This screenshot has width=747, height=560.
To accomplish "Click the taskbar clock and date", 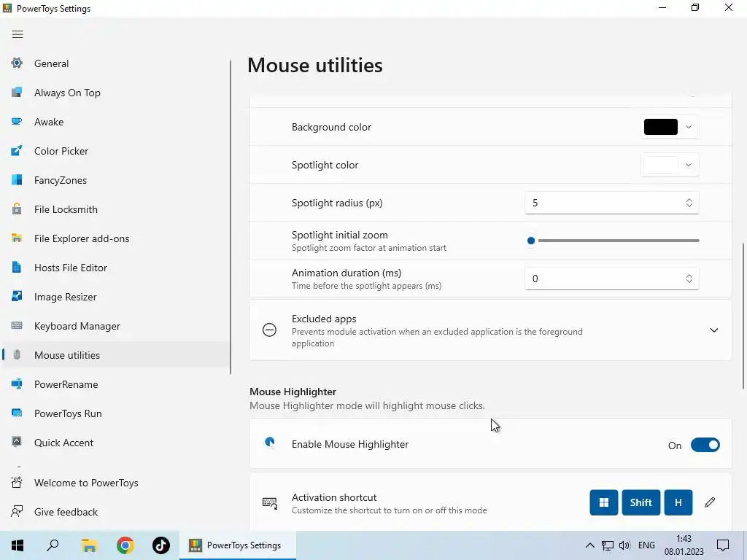I will [684, 545].
